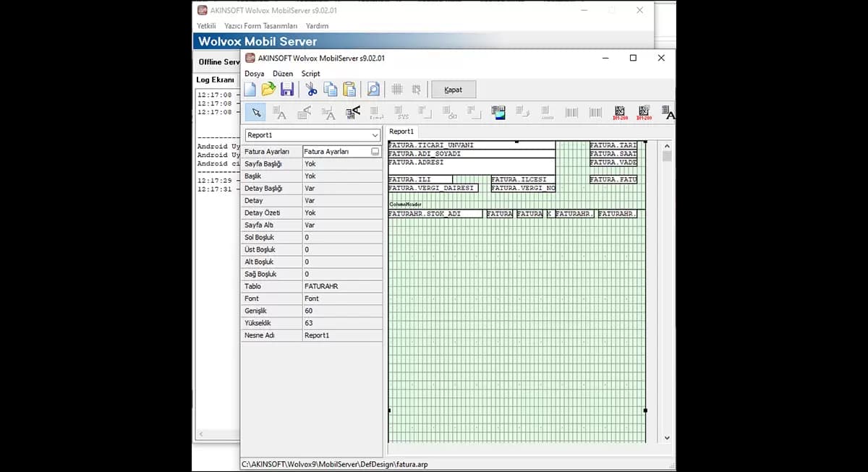Select the picture image tool
868x472 pixels.
(498, 113)
